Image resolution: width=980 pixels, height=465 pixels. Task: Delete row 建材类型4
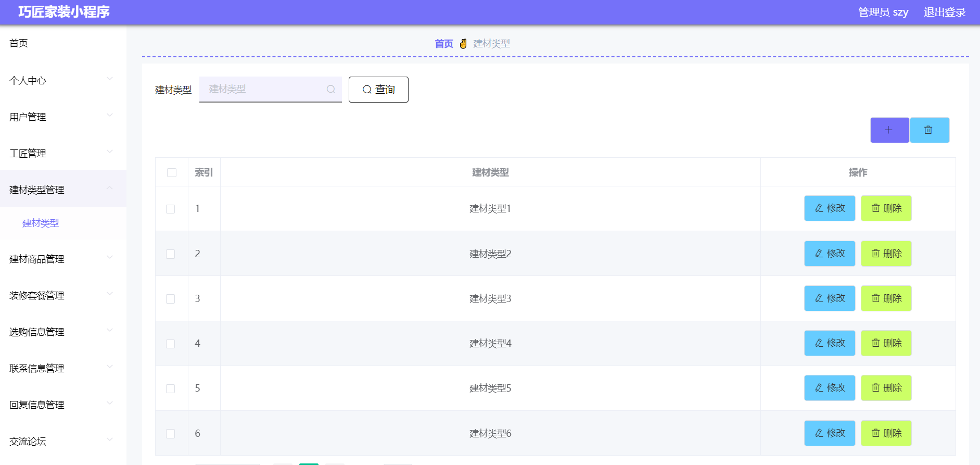point(886,343)
